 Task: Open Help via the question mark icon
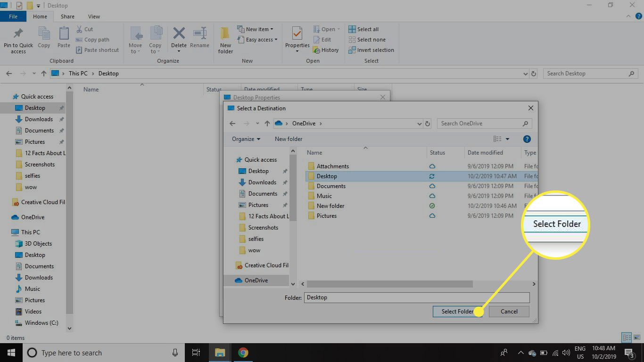(x=527, y=139)
